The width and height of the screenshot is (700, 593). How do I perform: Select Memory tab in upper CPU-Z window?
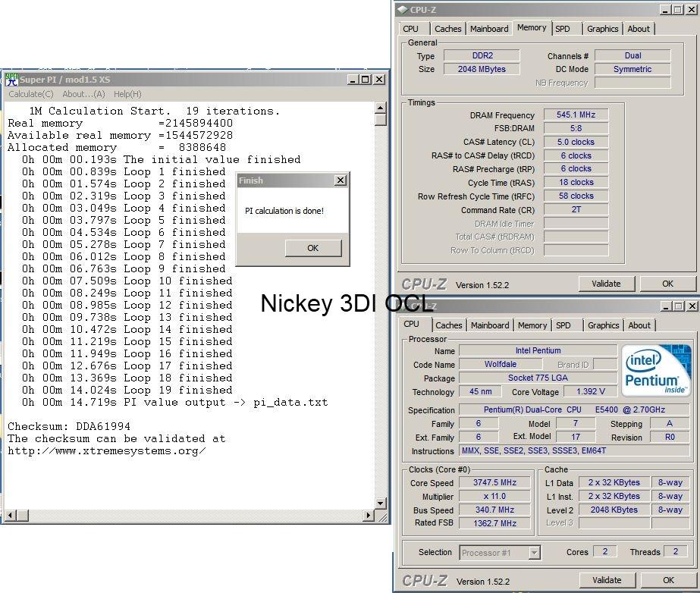pyautogui.click(x=531, y=28)
